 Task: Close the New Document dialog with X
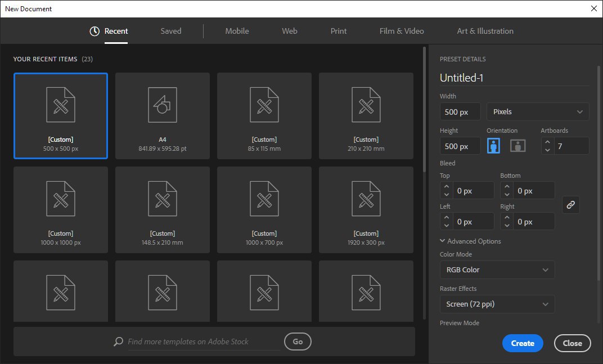[x=594, y=8]
